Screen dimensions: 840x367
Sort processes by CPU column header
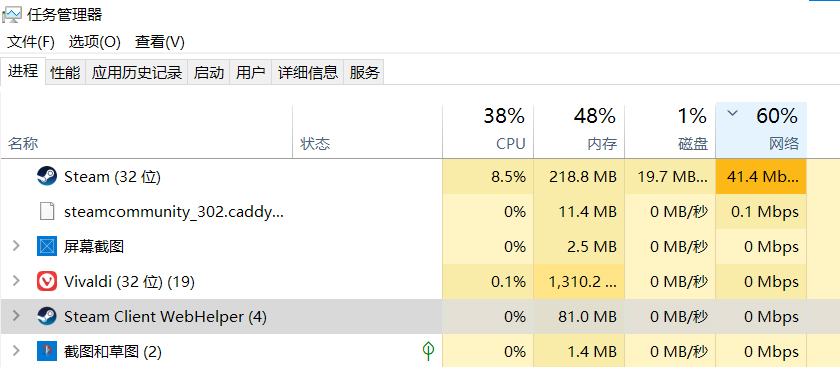[488, 130]
